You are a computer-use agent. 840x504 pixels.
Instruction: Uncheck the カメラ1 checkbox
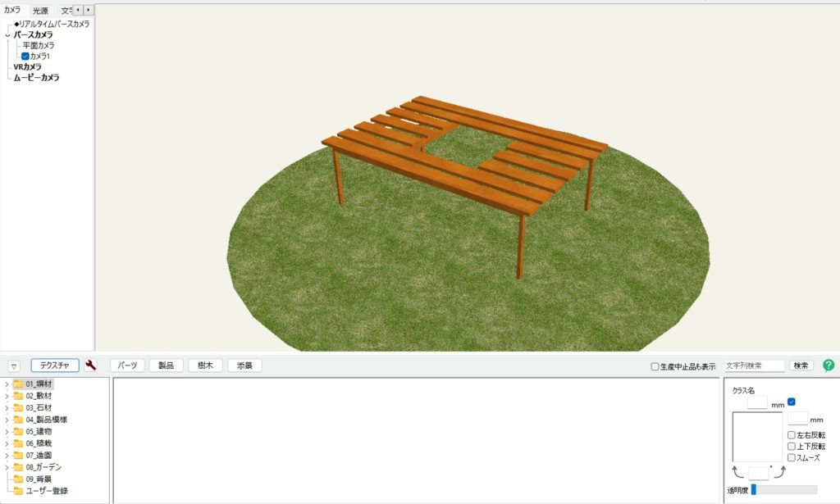25,57
